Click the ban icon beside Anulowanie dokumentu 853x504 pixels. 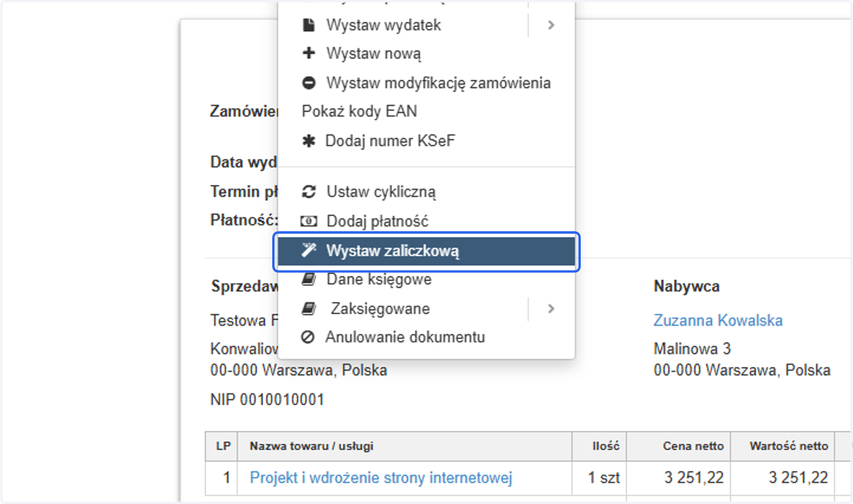click(x=308, y=337)
